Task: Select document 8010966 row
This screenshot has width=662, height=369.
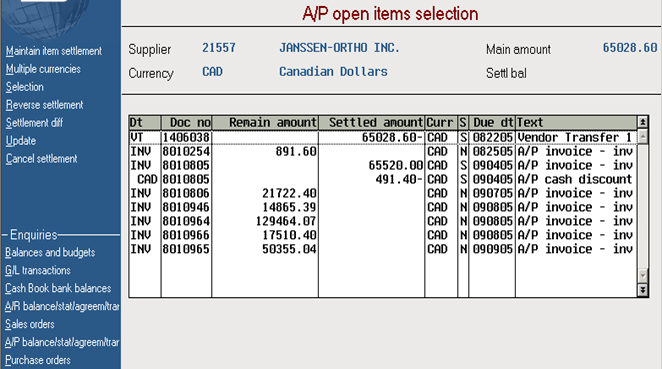Action: (x=383, y=235)
